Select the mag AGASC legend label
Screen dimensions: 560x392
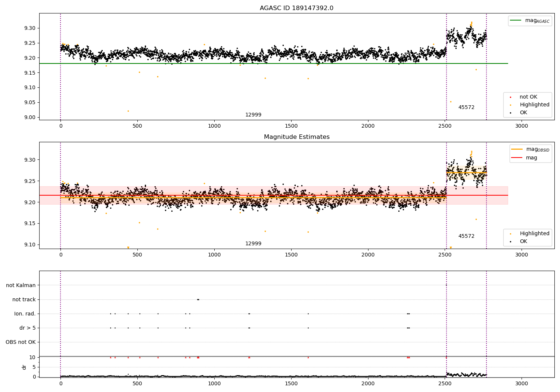(537, 21)
